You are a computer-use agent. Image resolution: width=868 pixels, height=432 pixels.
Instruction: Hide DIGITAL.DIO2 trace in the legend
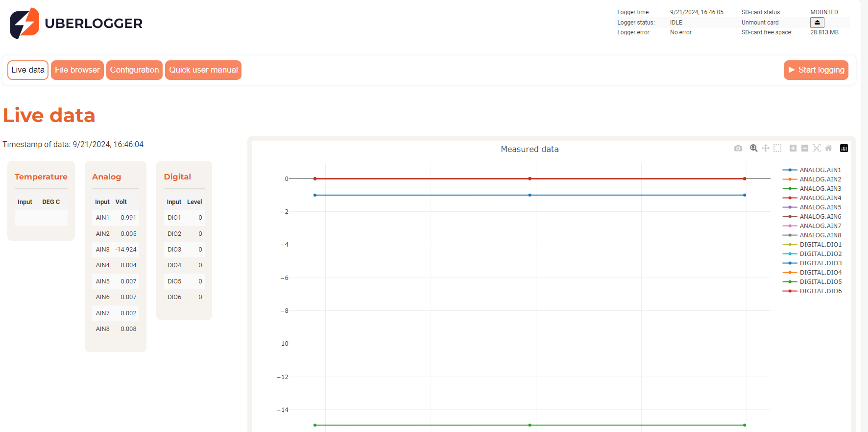[812, 254]
